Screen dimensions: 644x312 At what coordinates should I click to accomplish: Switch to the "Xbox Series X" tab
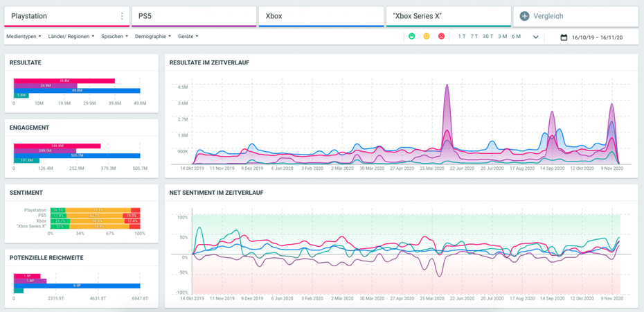coord(449,17)
